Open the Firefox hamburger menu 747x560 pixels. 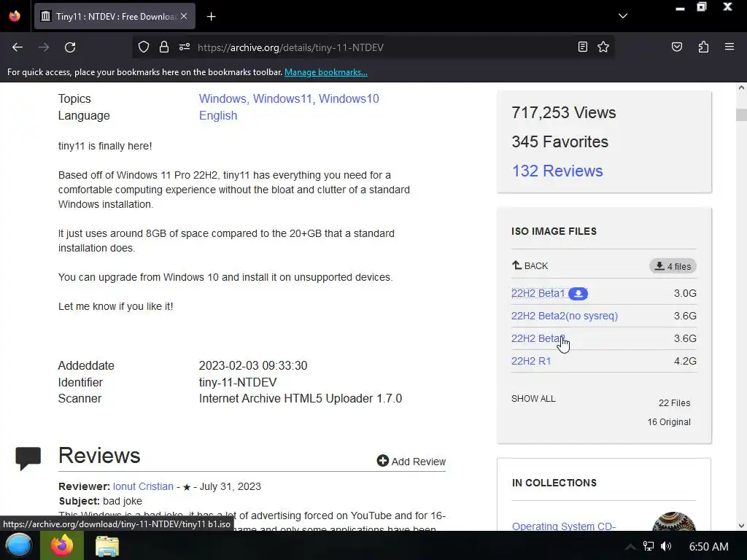(x=729, y=47)
